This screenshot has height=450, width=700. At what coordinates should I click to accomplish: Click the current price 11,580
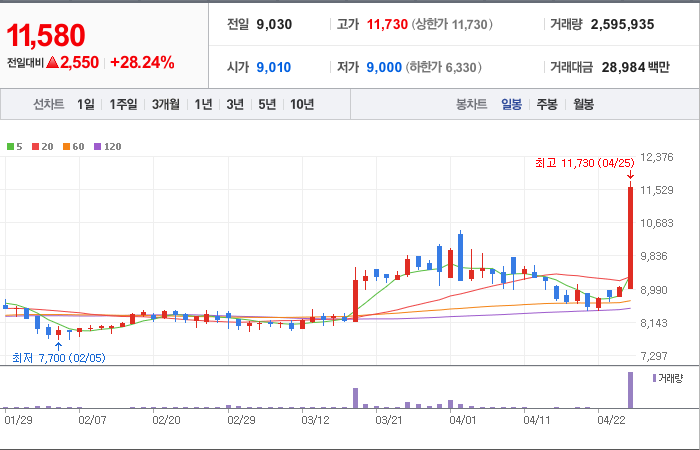pyautogui.click(x=46, y=35)
